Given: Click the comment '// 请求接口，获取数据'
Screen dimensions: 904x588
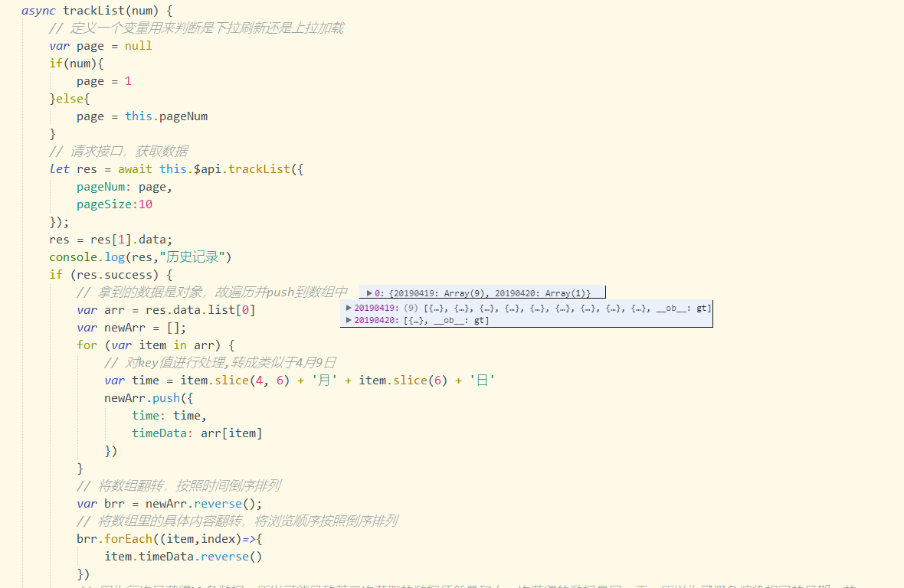Looking at the screenshot, I should (119, 152).
